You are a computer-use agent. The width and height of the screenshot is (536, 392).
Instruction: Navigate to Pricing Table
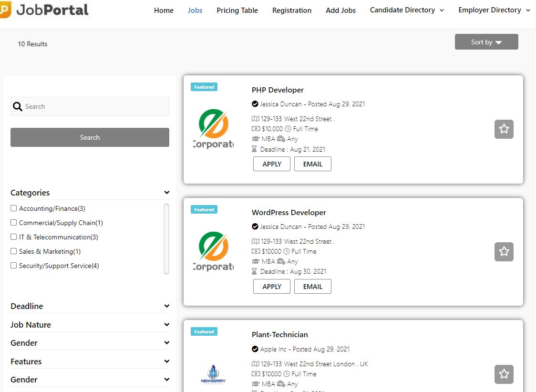point(237,10)
